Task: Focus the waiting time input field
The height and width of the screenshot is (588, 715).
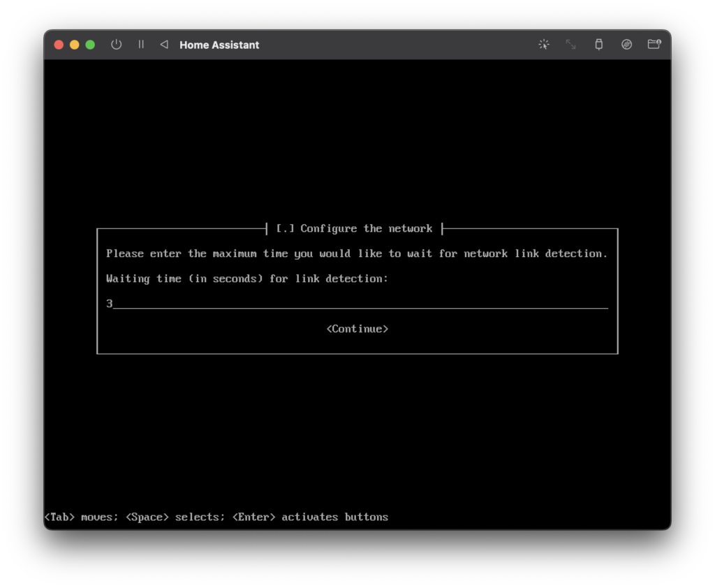Action: coord(357,304)
